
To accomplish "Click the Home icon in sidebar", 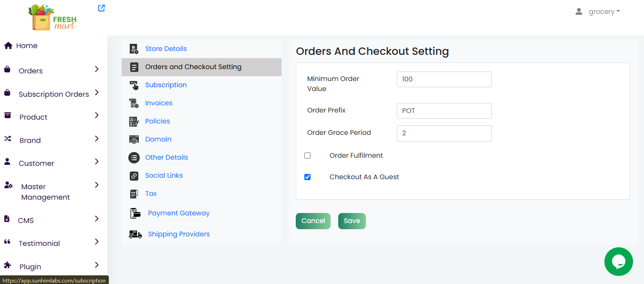I will [x=8, y=46].
